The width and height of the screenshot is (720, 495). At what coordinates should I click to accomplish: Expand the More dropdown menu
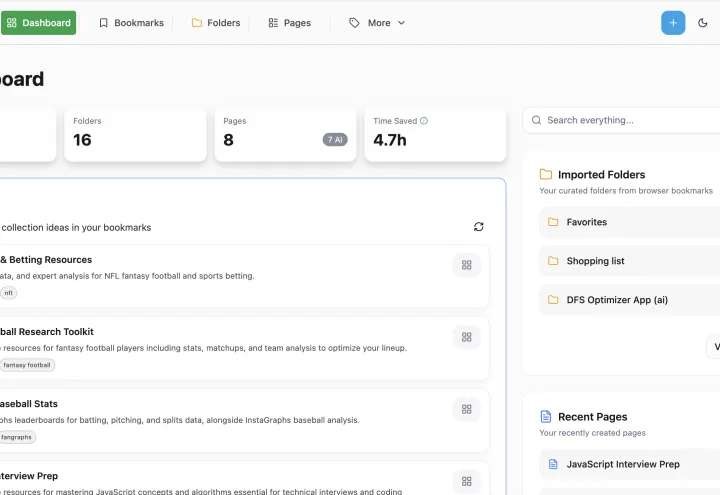[377, 23]
